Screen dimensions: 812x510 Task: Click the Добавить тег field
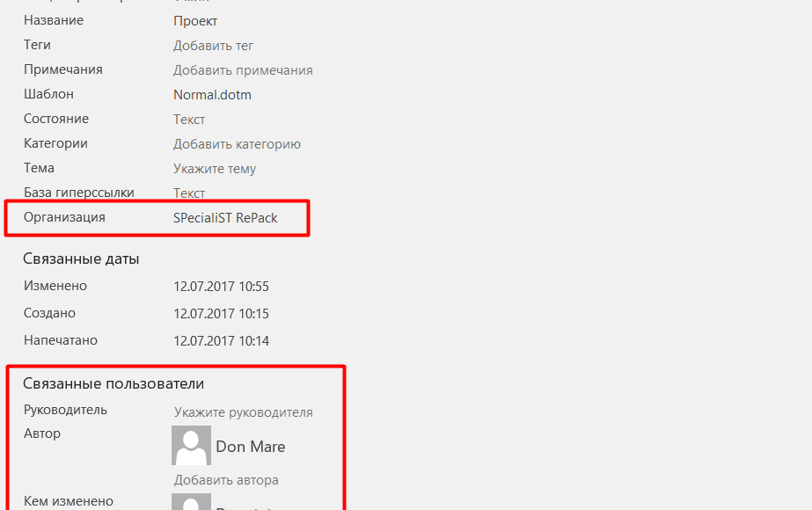click(213, 46)
